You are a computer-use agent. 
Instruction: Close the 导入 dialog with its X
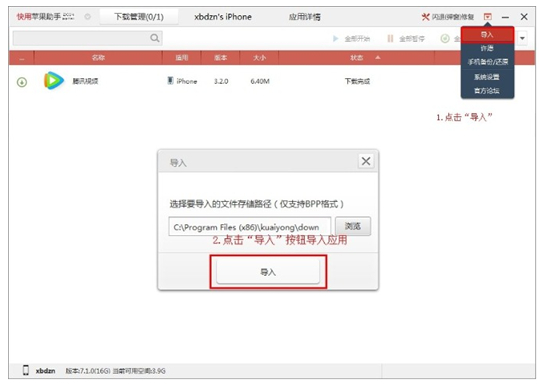click(x=366, y=161)
